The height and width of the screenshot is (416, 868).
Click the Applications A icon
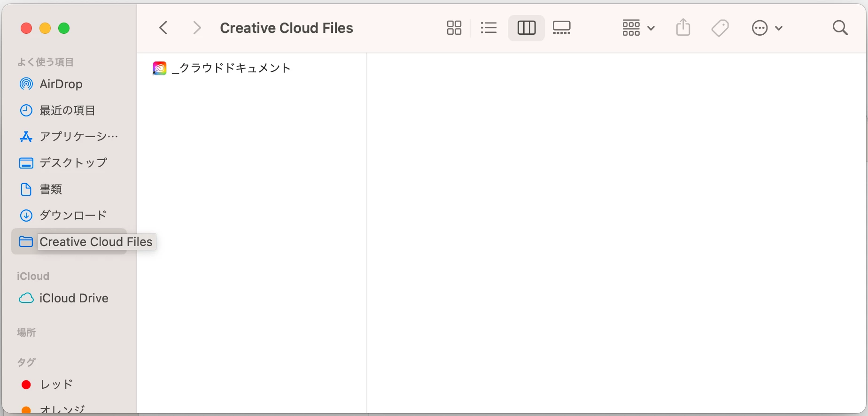(x=26, y=137)
